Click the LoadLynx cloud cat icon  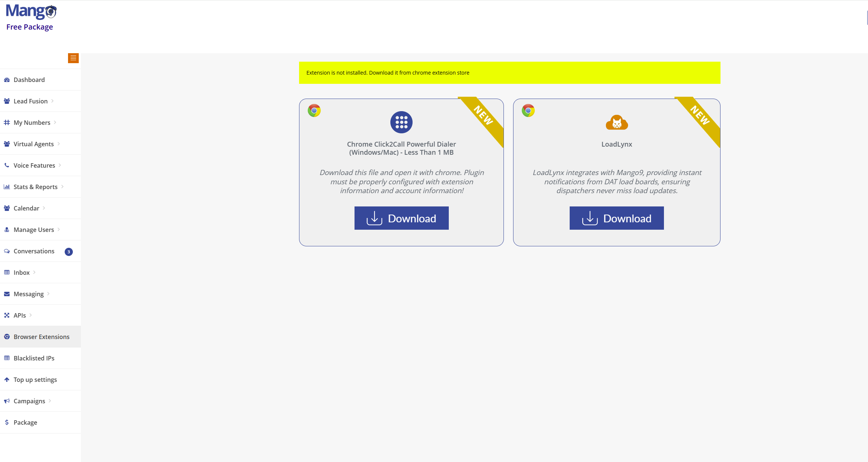(x=617, y=122)
